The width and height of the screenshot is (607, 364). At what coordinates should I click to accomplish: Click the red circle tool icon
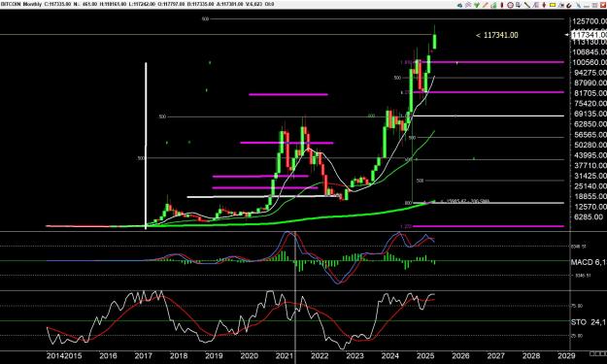(510, 5)
